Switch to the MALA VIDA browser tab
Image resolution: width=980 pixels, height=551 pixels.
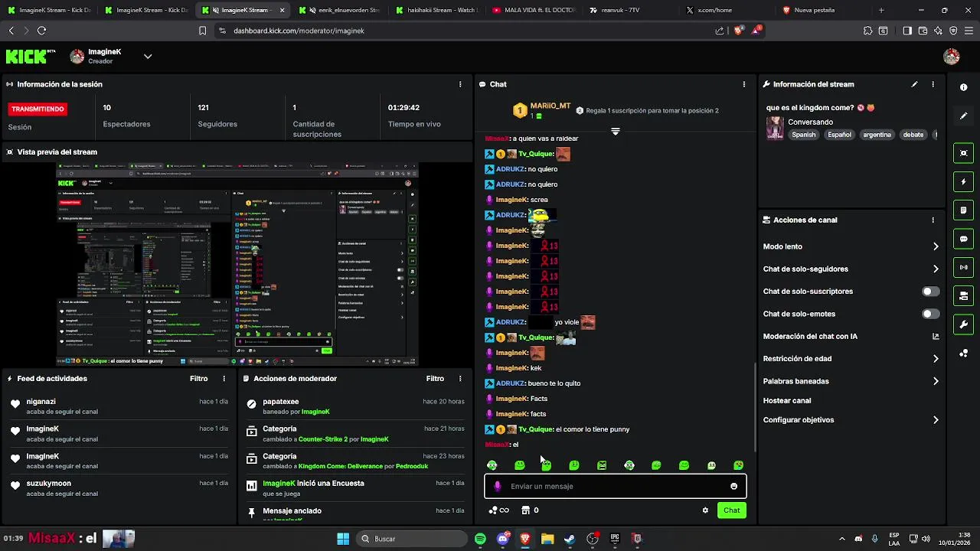click(x=534, y=10)
